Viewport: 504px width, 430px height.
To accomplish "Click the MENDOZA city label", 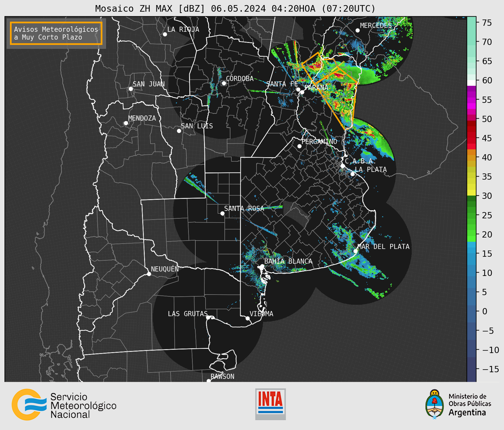I will click(142, 118).
